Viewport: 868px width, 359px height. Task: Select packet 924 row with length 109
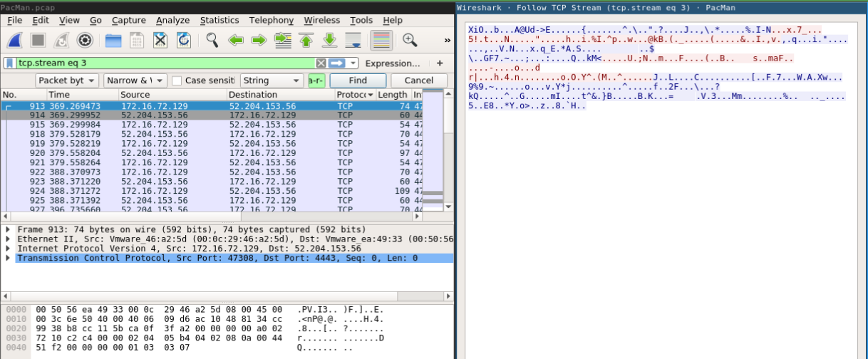[212, 192]
